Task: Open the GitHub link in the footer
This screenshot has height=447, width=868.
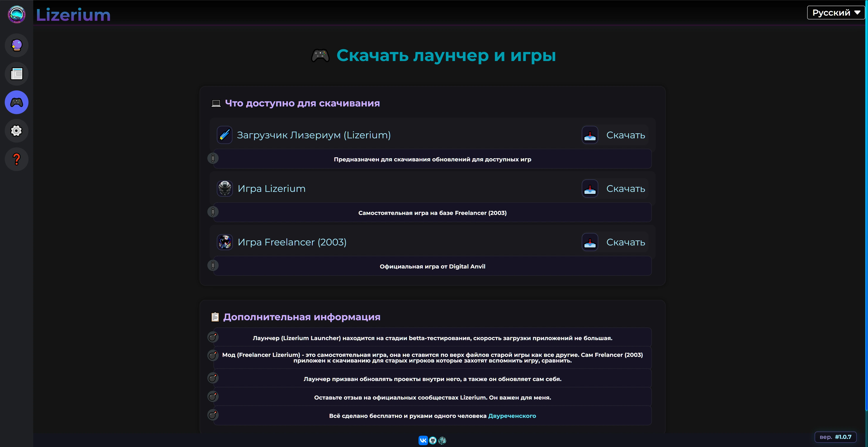Action: (x=433, y=440)
